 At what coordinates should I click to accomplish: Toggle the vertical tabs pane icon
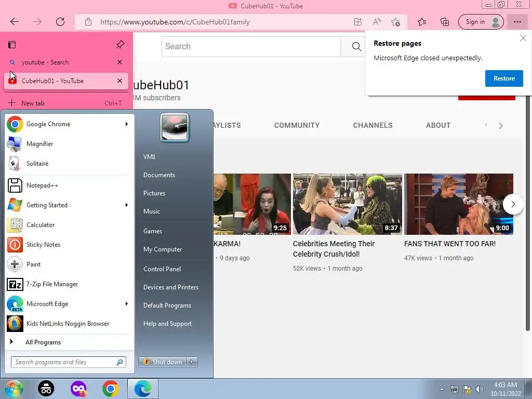(x=12, y=45)
